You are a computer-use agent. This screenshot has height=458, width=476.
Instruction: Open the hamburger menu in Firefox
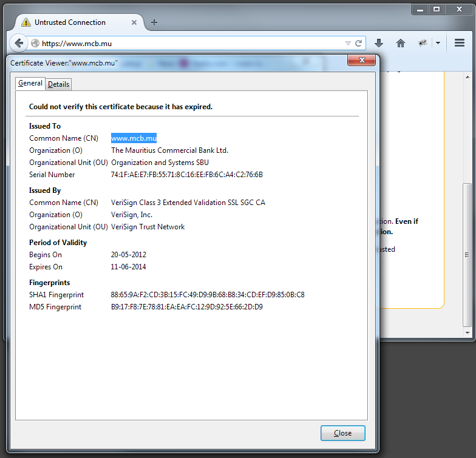(459, 43)
